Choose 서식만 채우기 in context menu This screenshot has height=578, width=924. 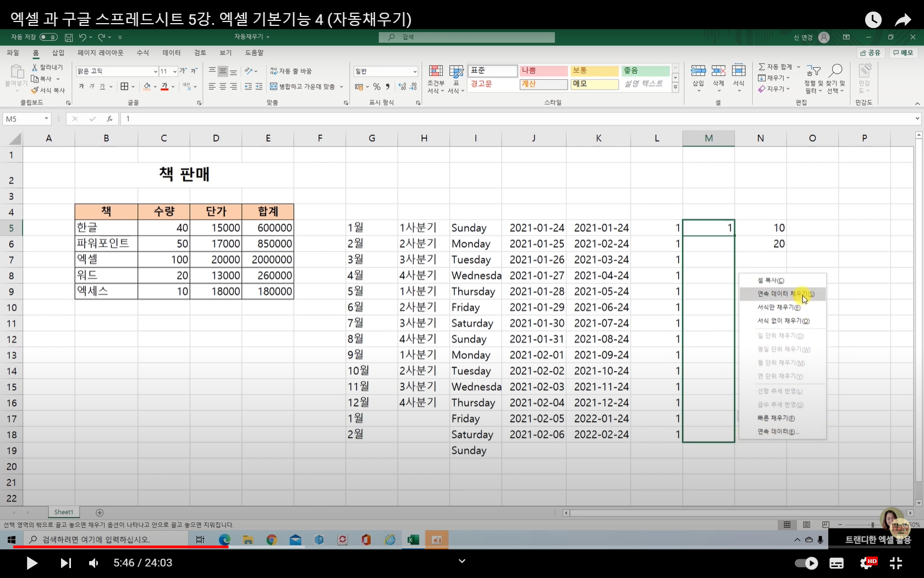click(x=782, y=307)
